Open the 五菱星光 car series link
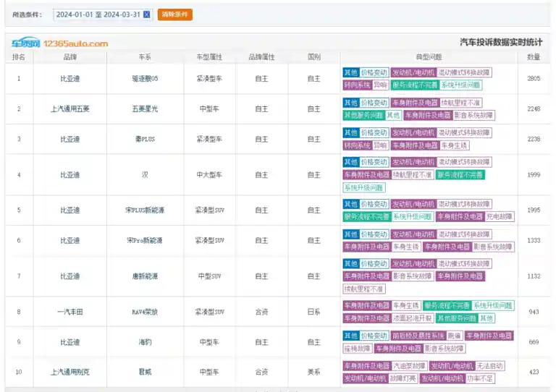 point(145,108)
